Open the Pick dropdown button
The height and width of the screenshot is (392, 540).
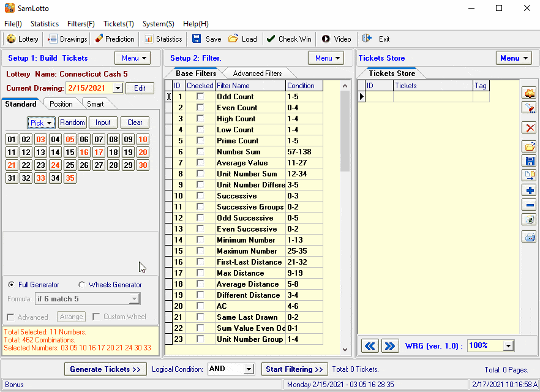41,123
